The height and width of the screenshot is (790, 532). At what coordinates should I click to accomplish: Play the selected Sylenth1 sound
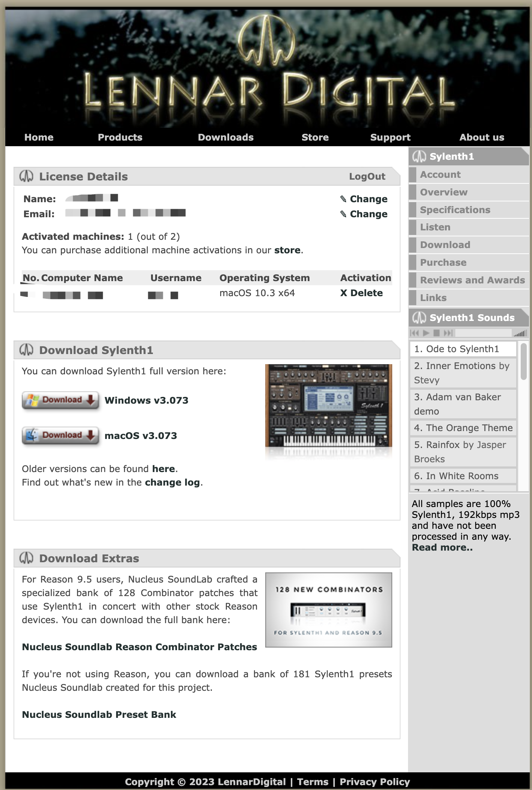(426, 333)
